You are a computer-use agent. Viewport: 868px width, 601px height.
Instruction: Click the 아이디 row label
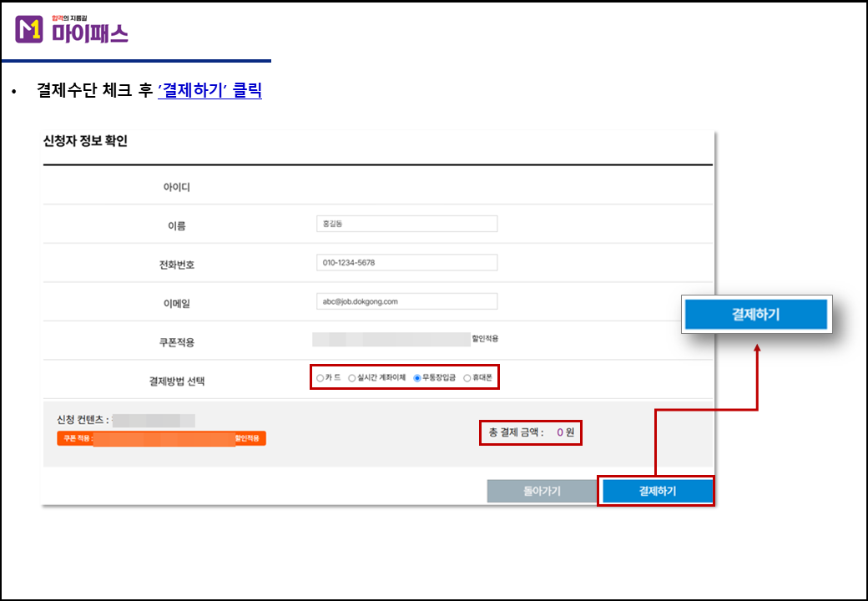176,187
